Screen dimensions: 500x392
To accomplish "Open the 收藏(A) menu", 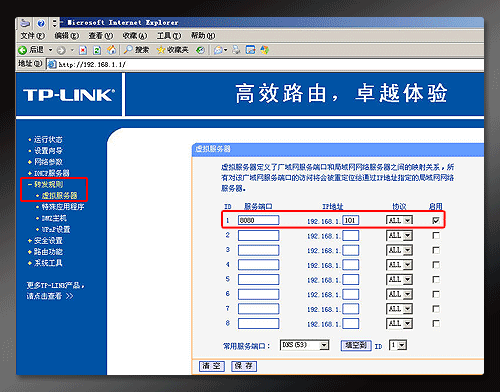I will pos(135,36).
